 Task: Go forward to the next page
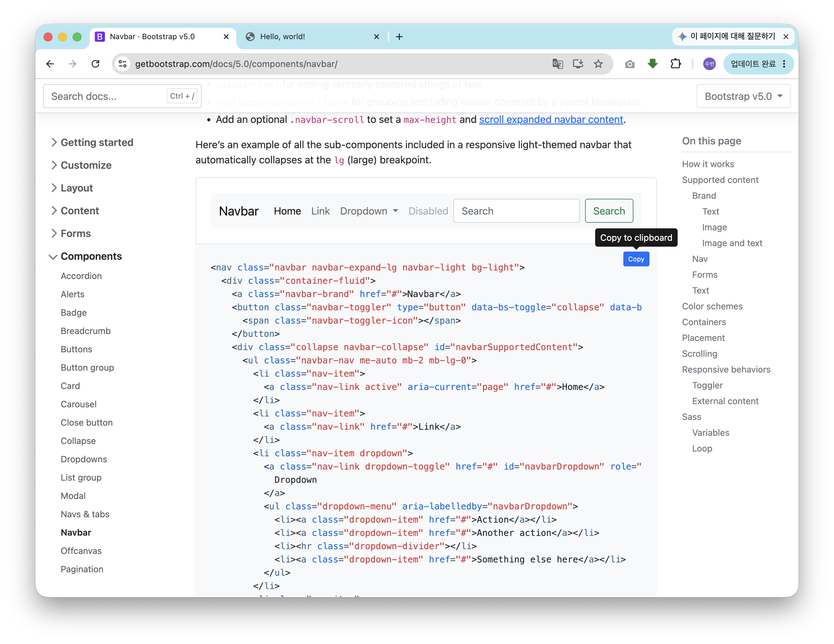point(73,64)
